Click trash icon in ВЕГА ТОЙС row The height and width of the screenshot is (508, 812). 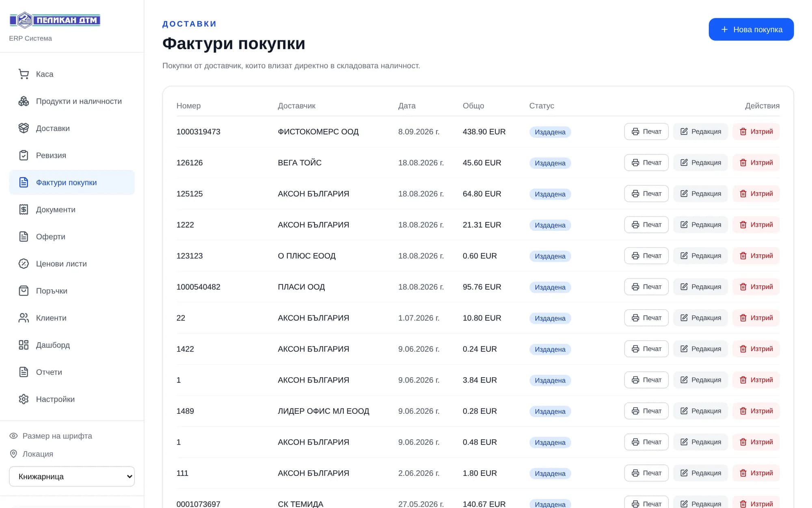click(x=743, y=163)
